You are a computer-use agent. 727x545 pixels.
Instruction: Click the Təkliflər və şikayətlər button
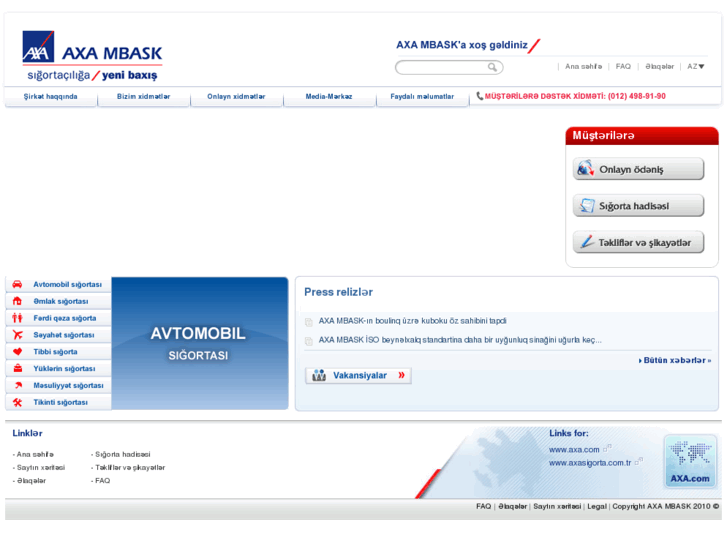(638, 242)
